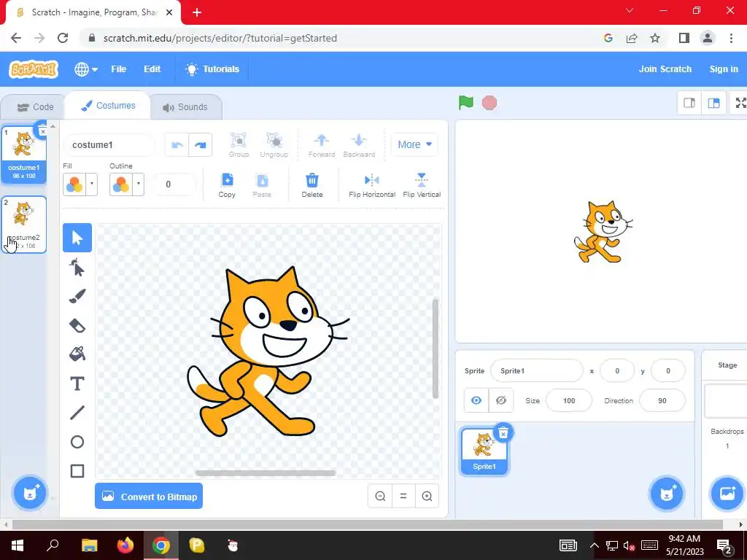Image resolution: width=747 pixels, height=560 pixels.
Task: Select the costume2 thumbnail
Action: [24, 225]
